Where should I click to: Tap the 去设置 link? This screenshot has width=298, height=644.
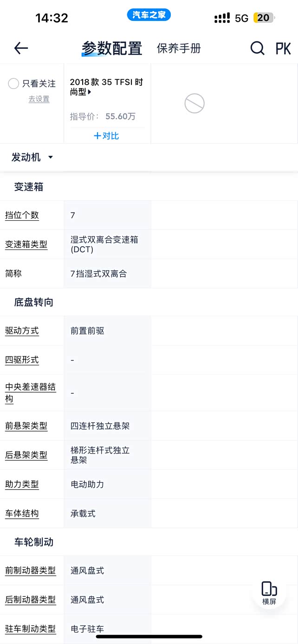coord(39,99)
